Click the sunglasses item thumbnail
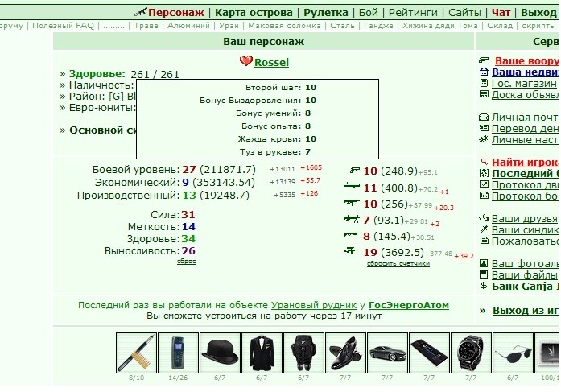The height and width of the screenshot is (392, 561). (x=513, y=353)
